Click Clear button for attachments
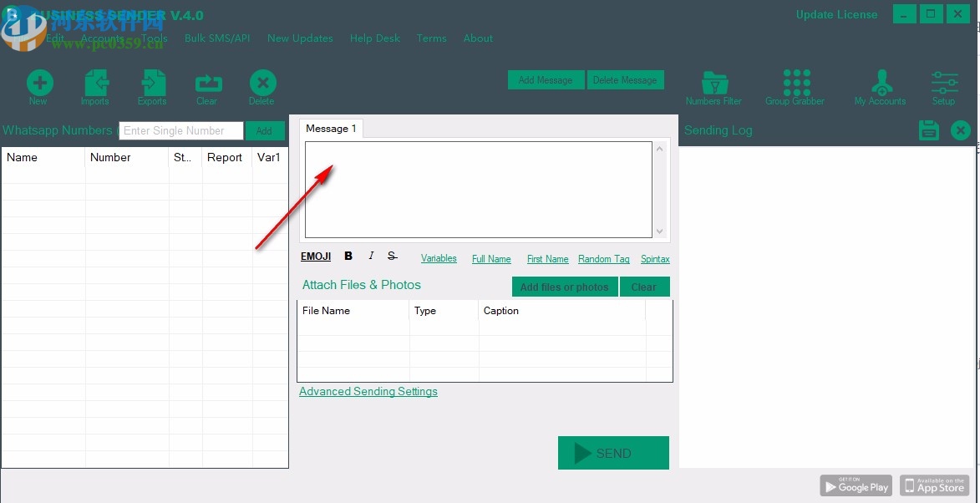The image size is (980, 503). [x=644, y=287]
